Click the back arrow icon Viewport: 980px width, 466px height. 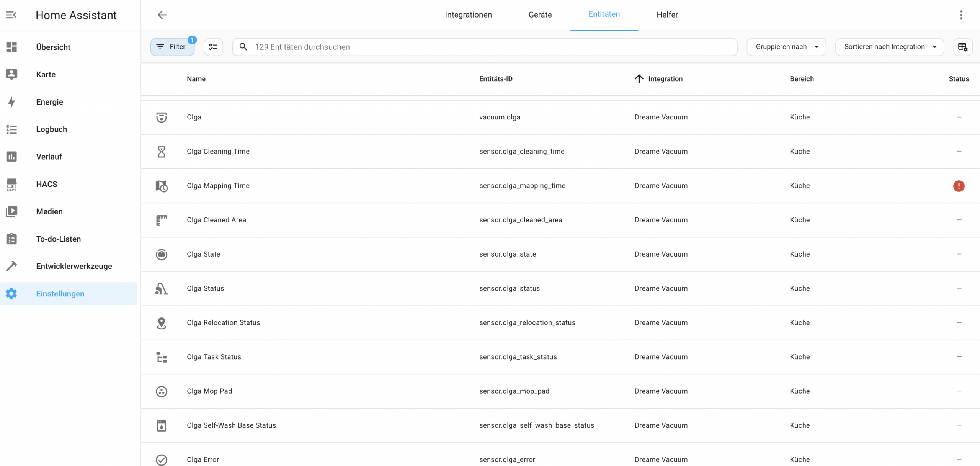click(162, 15)
